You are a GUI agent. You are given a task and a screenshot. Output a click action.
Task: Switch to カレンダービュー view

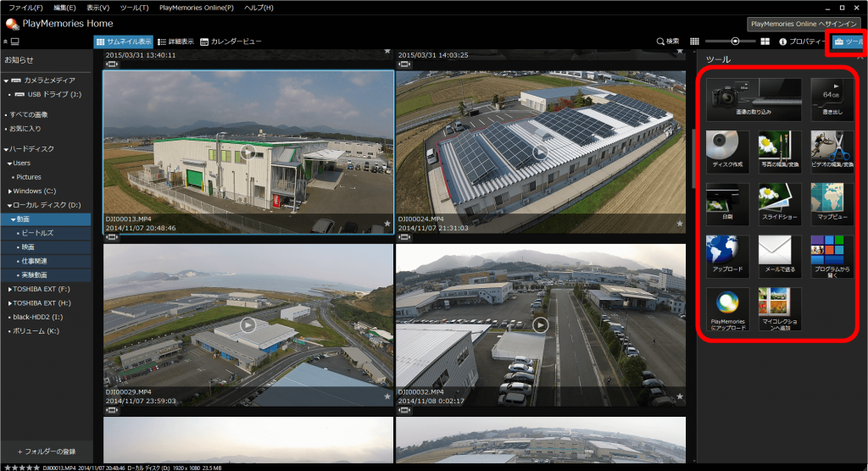[x=231, y=42]
